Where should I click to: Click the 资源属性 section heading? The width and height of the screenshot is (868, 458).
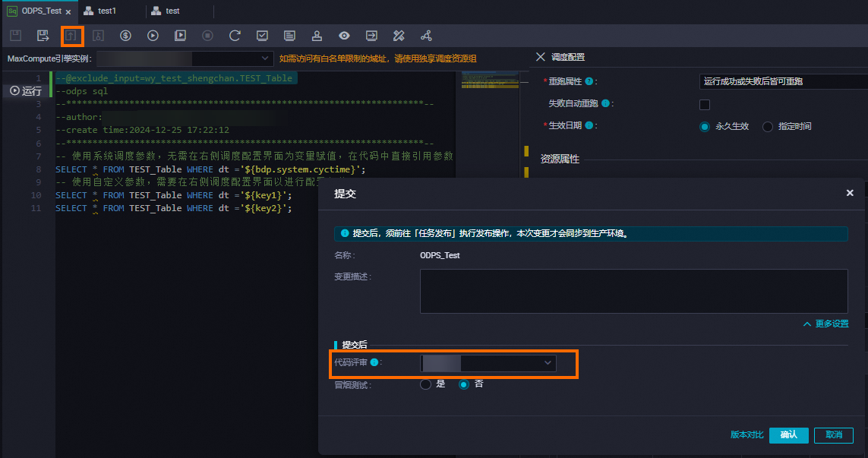560,159
